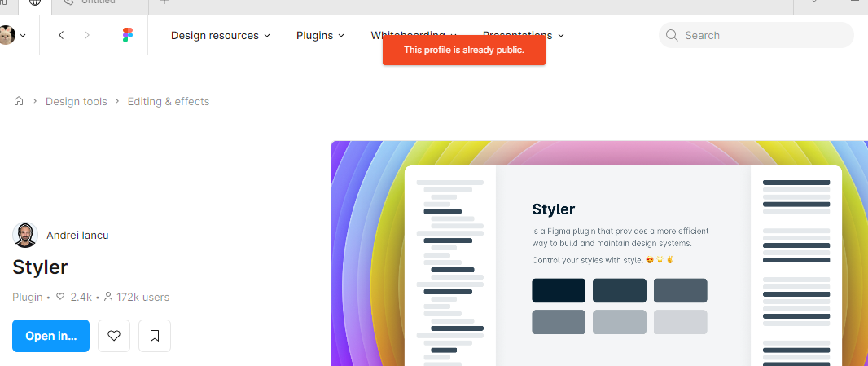
Task: Click the Figma logo icon
Action: coord(127,36)
